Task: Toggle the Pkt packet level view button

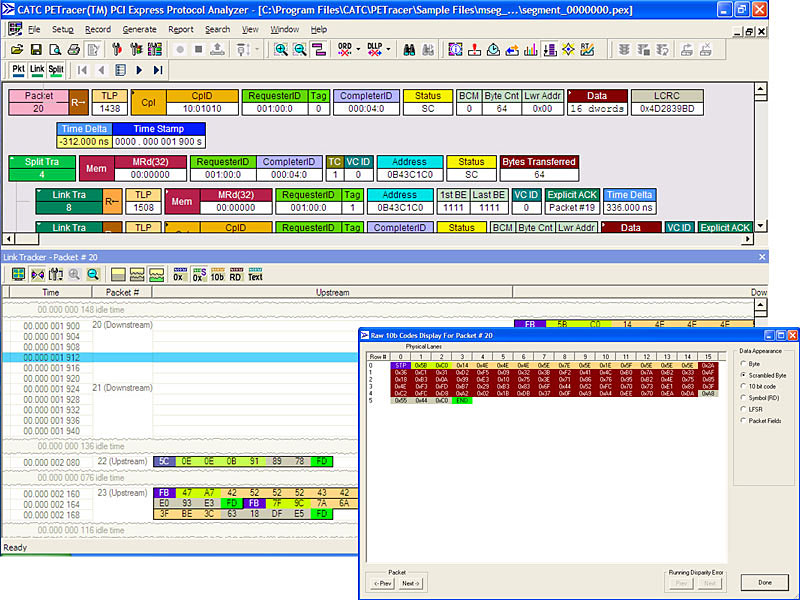Action: click(x=19, y=70)
